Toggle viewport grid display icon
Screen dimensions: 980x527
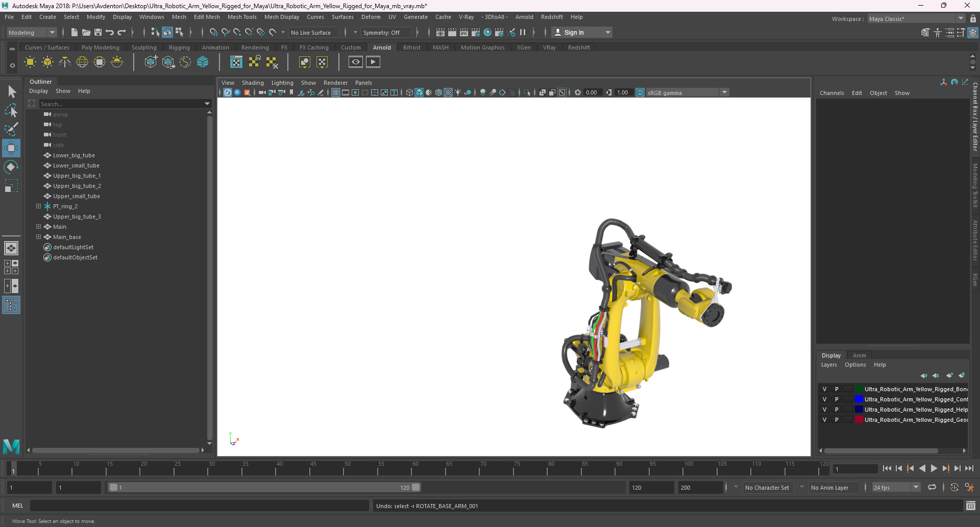[x=335, y=92]
